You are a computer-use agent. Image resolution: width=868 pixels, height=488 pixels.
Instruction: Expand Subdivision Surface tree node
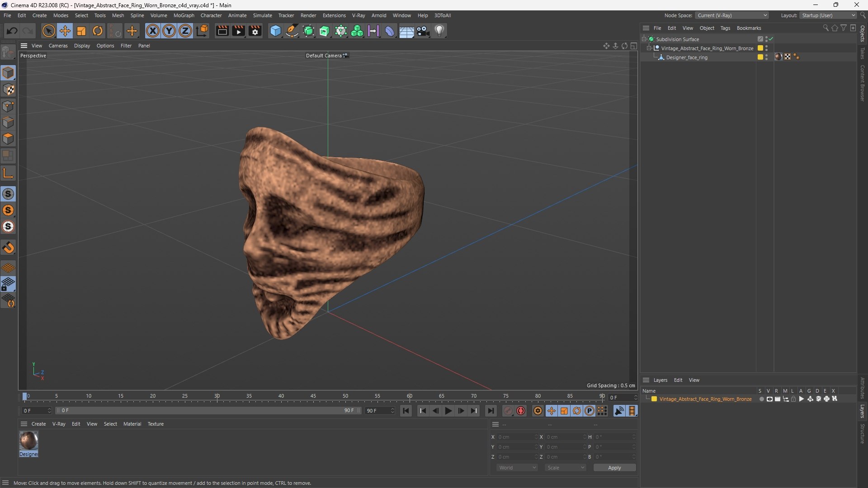coord(644,39)
